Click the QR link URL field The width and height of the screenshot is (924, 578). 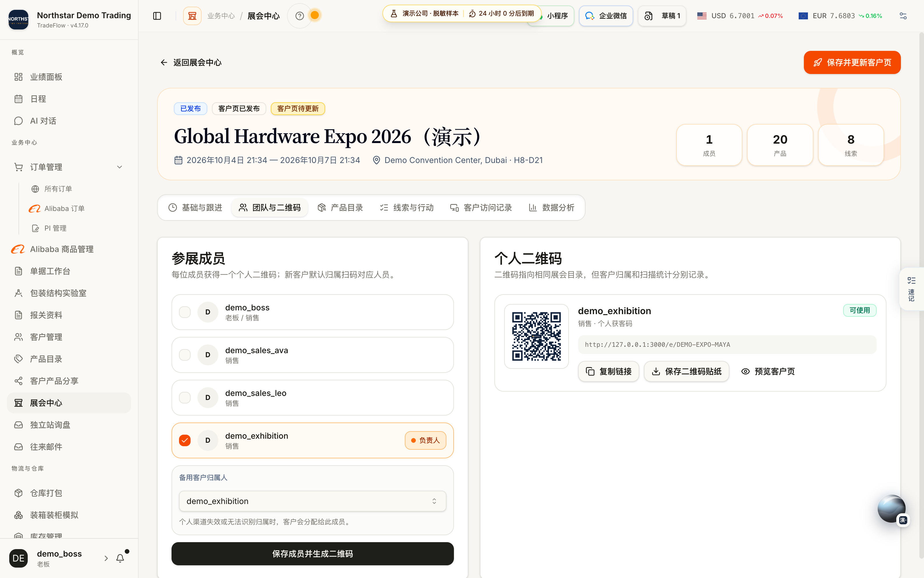coord(727,344)
